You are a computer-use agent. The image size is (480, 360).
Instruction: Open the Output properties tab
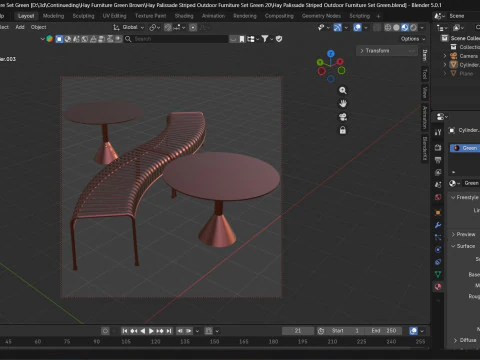pyautogui.click(x=438, y=160)
